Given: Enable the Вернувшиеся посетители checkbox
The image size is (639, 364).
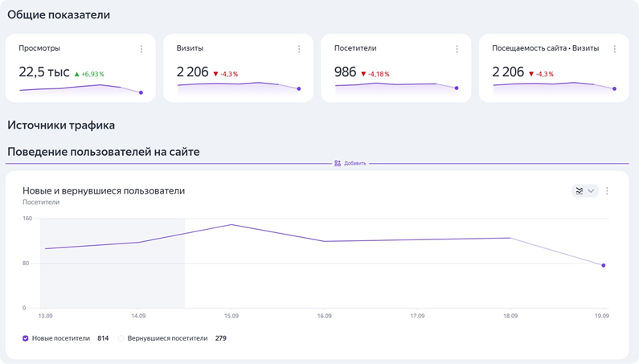Looking at the screenshot, I should (121, 338).
